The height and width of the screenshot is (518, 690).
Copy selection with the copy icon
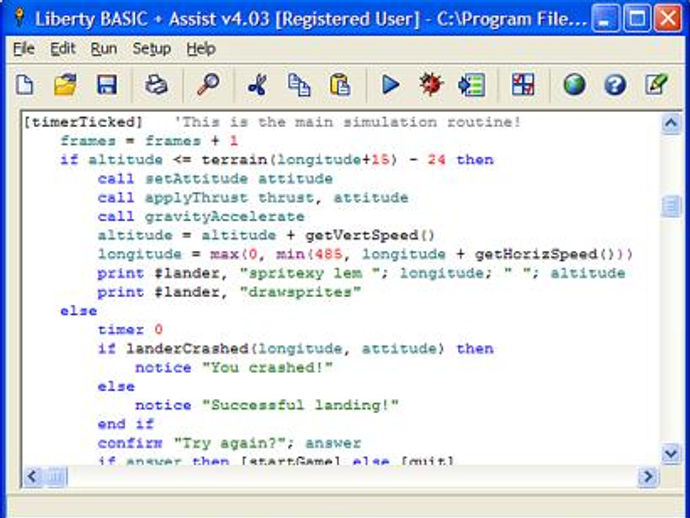coord(299,84)
